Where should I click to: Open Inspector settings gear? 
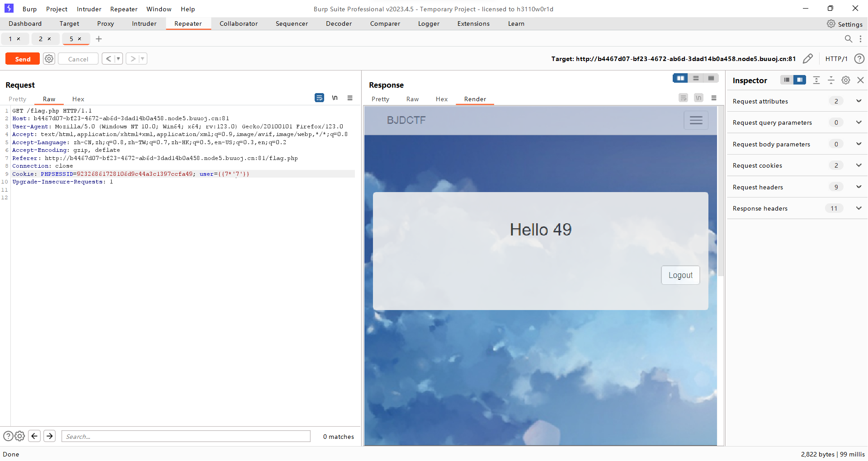click(846, 80)
